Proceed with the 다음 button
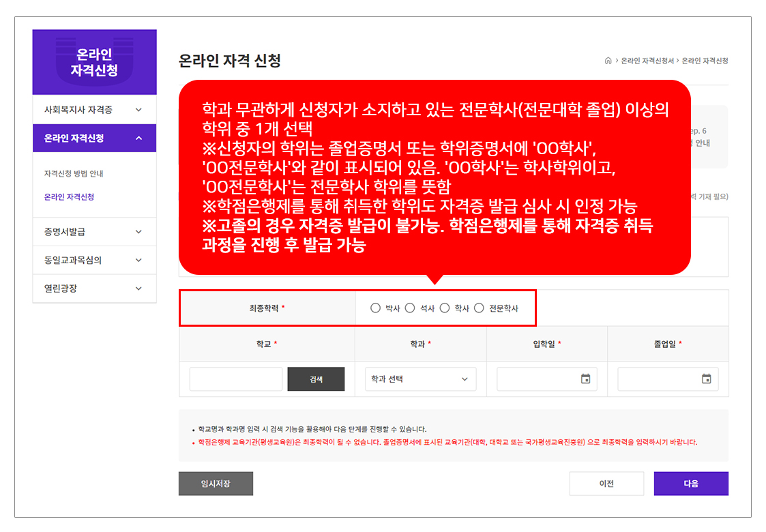 tap(690, 484)
